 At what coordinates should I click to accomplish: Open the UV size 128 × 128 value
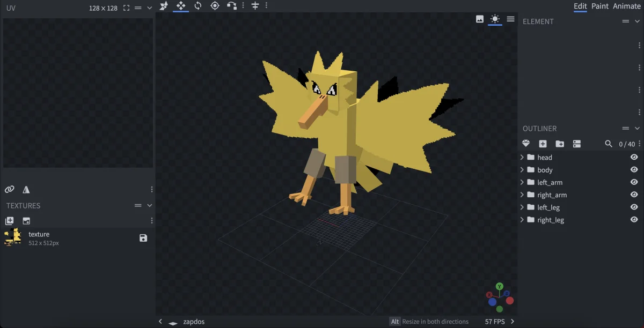(103, 8)
